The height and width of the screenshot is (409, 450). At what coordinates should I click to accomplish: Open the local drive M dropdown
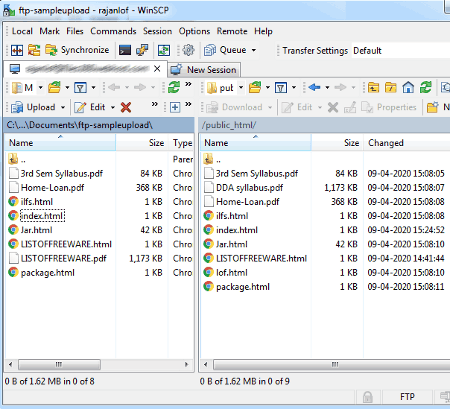tap(28, 88)
